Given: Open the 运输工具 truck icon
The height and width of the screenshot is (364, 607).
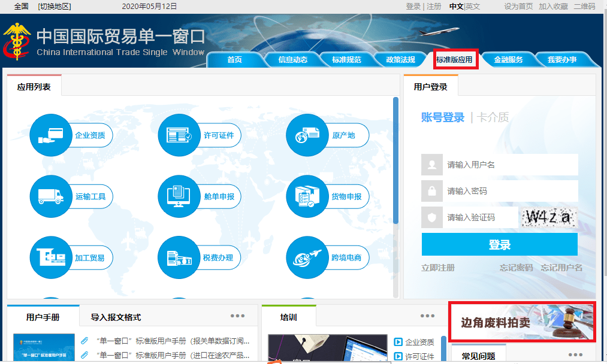Looking at the screenshot, I should pos(51,196).
